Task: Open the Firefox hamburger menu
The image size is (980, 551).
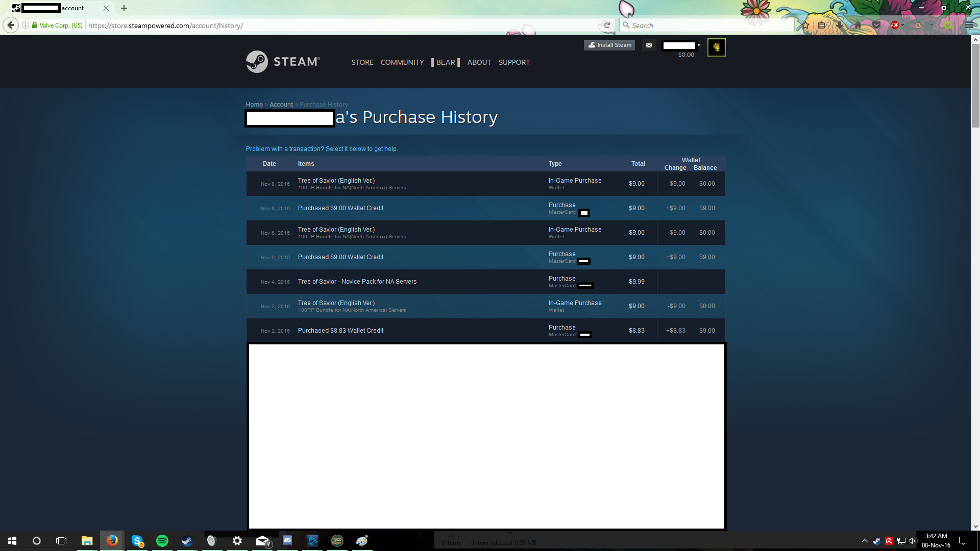Action: [x=969, y=25]
